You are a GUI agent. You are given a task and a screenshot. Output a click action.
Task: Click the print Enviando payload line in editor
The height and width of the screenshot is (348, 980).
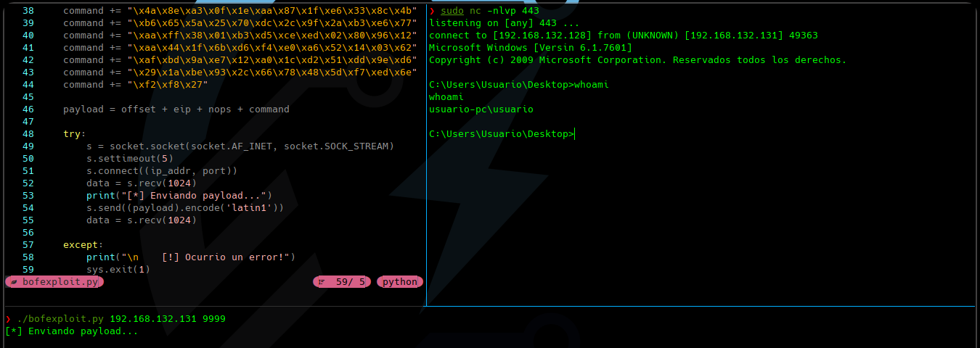(x=179, y=196)
